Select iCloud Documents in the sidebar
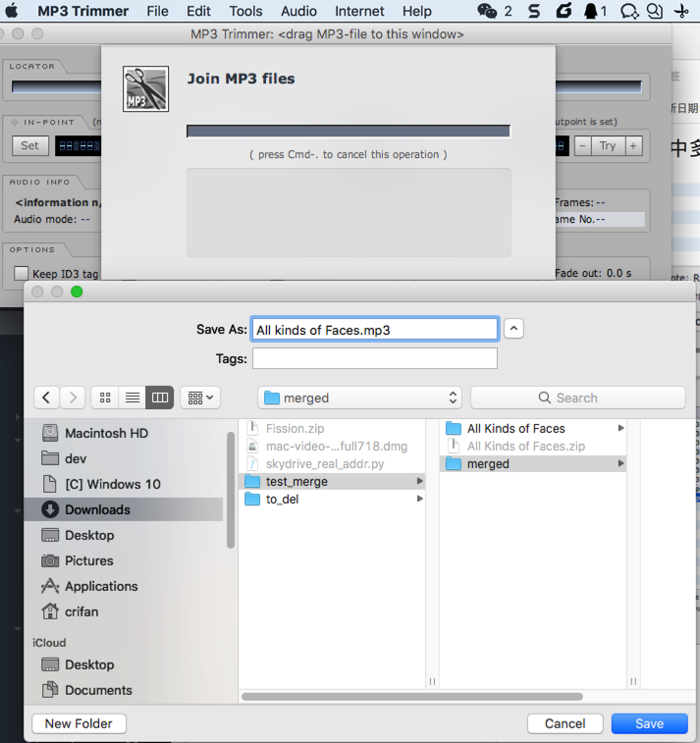The image size is (700, 743). pos(124,690)
